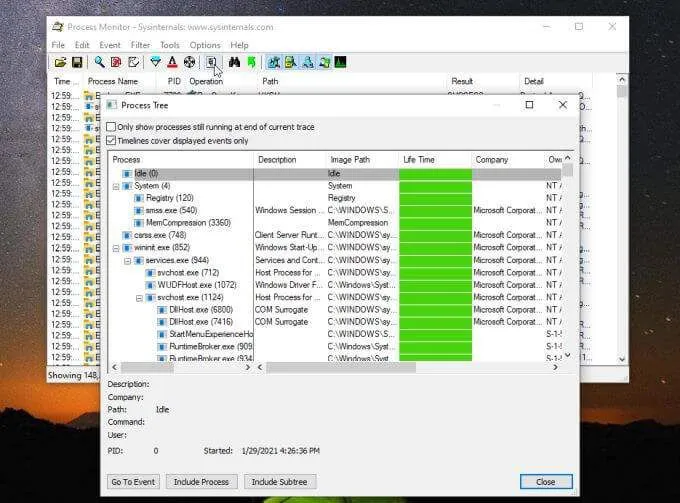This screenshot has width=680, height=503.
Task: Click the Close button in Process Tree
Action: pyautogui.click(x=546, y=482)
